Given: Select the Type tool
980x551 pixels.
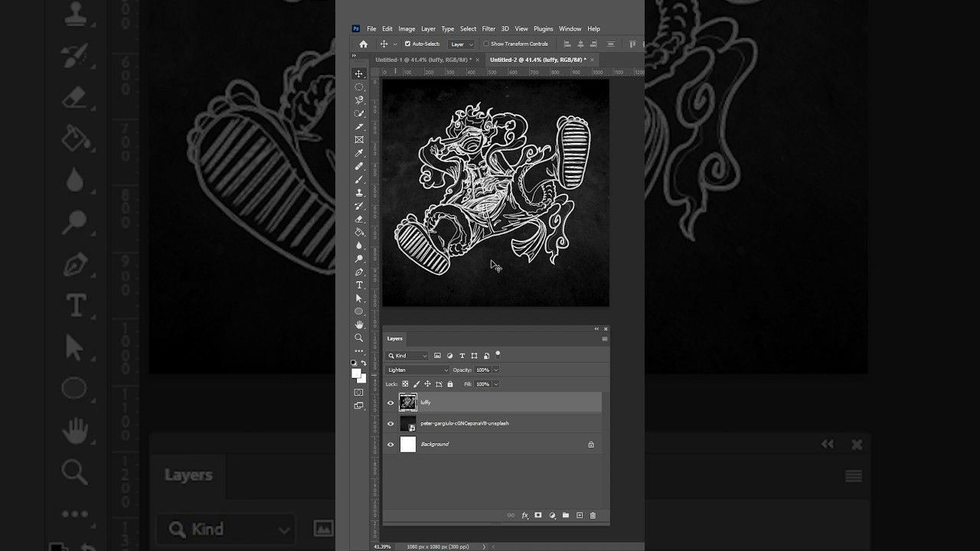Looking at the screenshot, I should pyautogui.click(x=359, y=285).
